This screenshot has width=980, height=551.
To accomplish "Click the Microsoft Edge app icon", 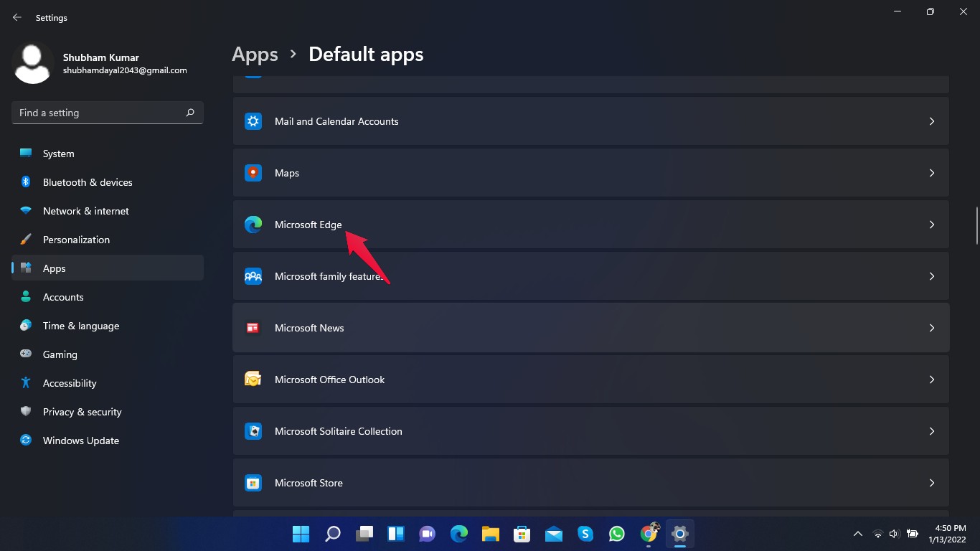I will pyautogui.click(x=253, y=225).
